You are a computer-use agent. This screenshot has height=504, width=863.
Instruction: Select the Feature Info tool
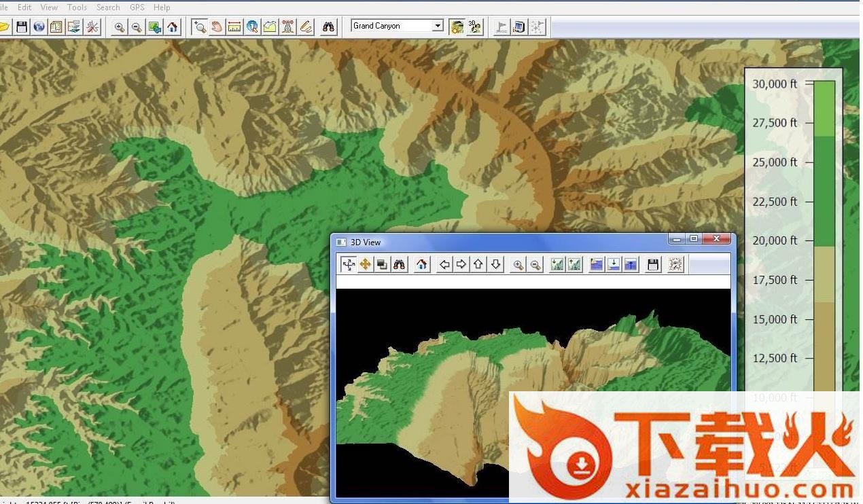click(x=252, y=26)
